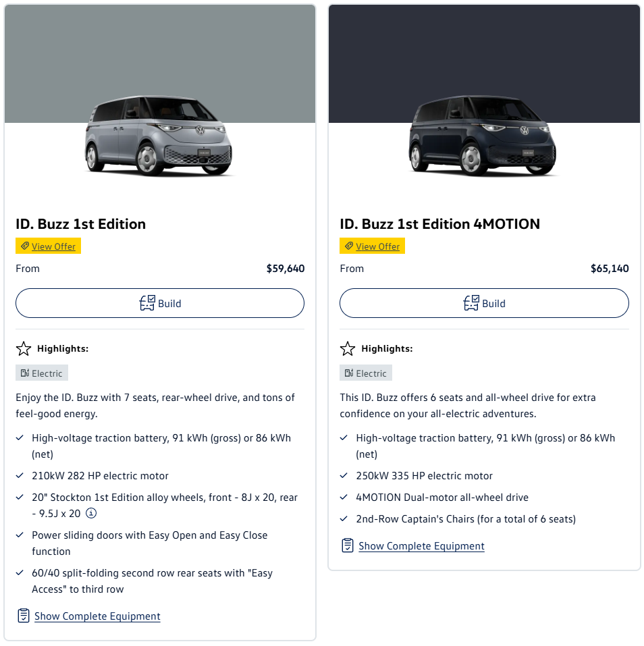Click the ID. Buzz 1st Edition 4MOTION title
This screenshot has height=646, width=644.
tap(439, 224)
